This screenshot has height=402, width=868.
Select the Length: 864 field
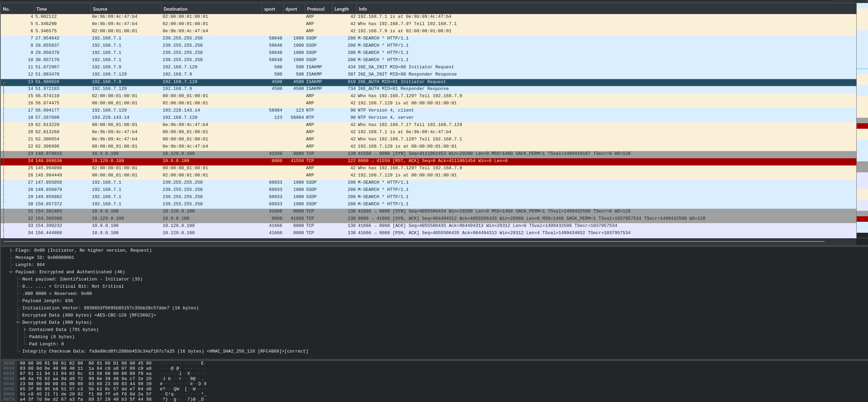point(30,265)
